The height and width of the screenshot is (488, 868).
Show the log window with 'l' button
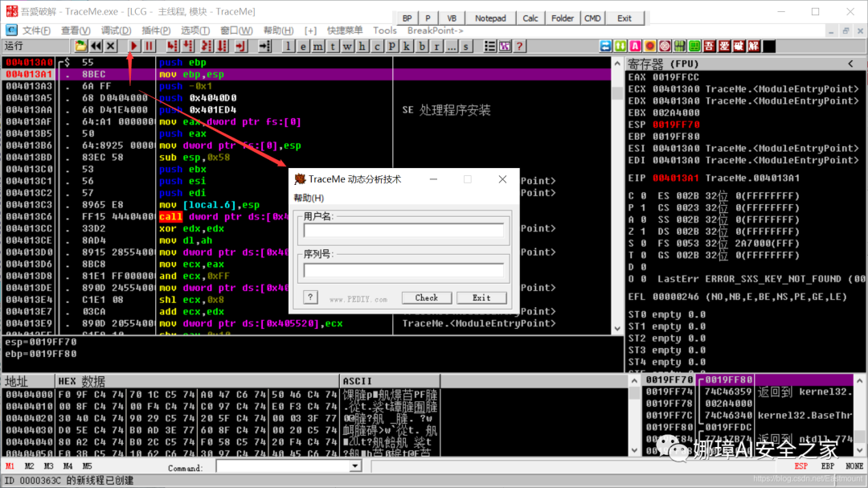click(288, 46)
